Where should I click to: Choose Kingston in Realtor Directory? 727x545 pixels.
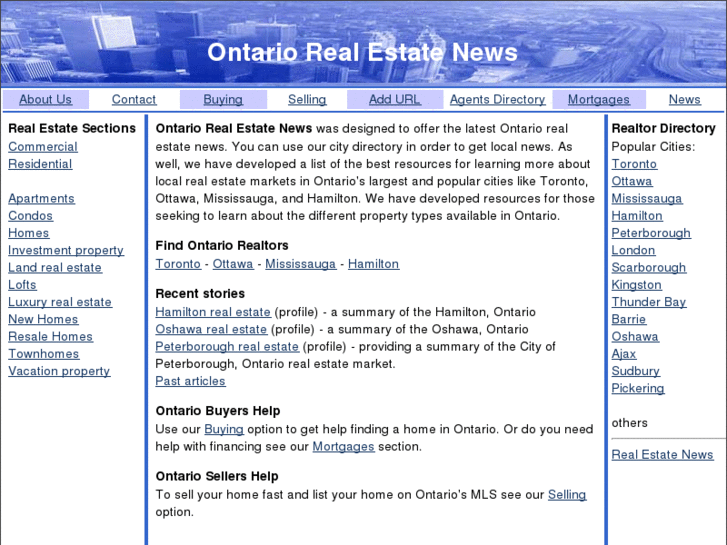tap(637, 285)
